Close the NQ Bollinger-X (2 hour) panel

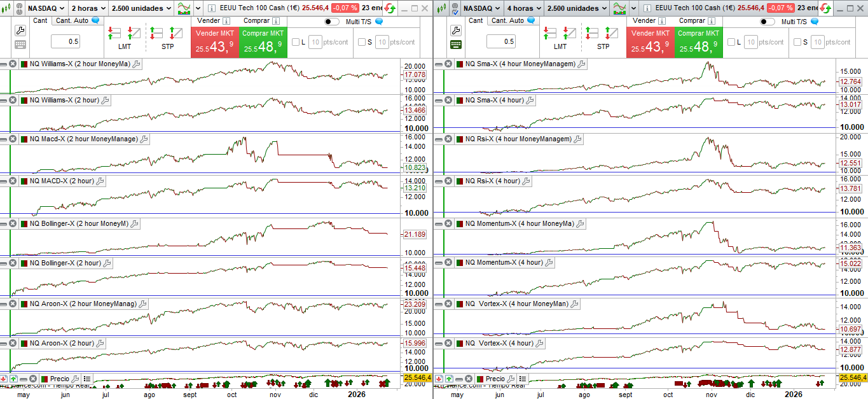click(13, 263)
